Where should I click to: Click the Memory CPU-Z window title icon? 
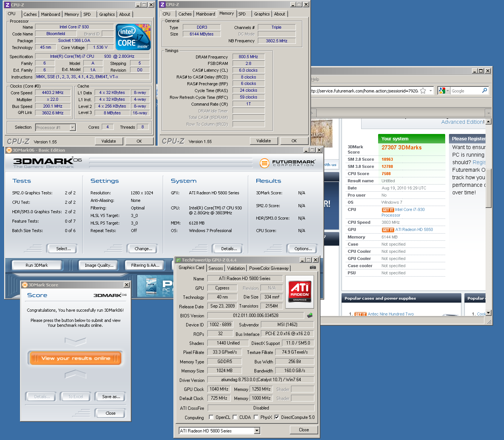(x=162, y=5)
